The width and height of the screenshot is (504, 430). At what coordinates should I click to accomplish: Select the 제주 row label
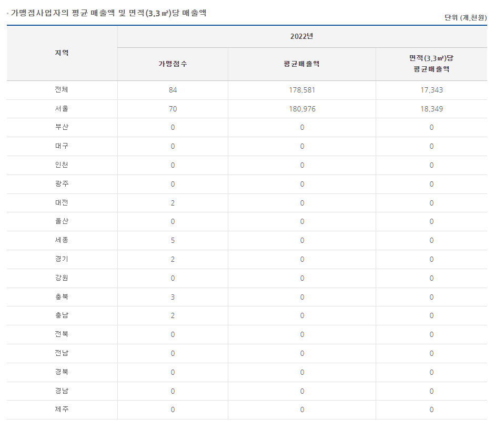pyautogui.click(x=62, y=409)
